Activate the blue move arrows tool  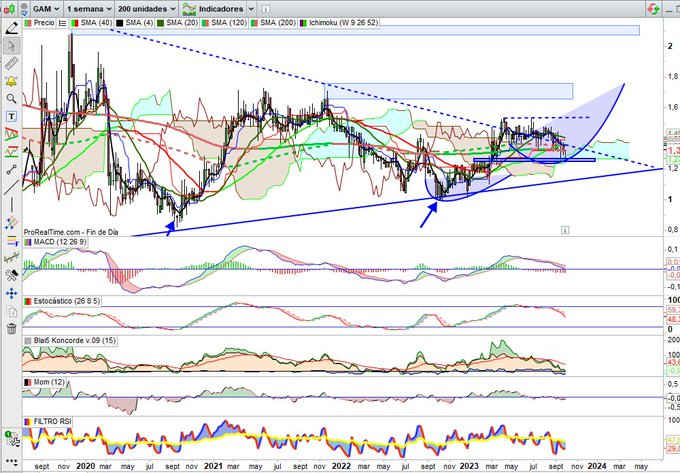[x=12, y=294]
